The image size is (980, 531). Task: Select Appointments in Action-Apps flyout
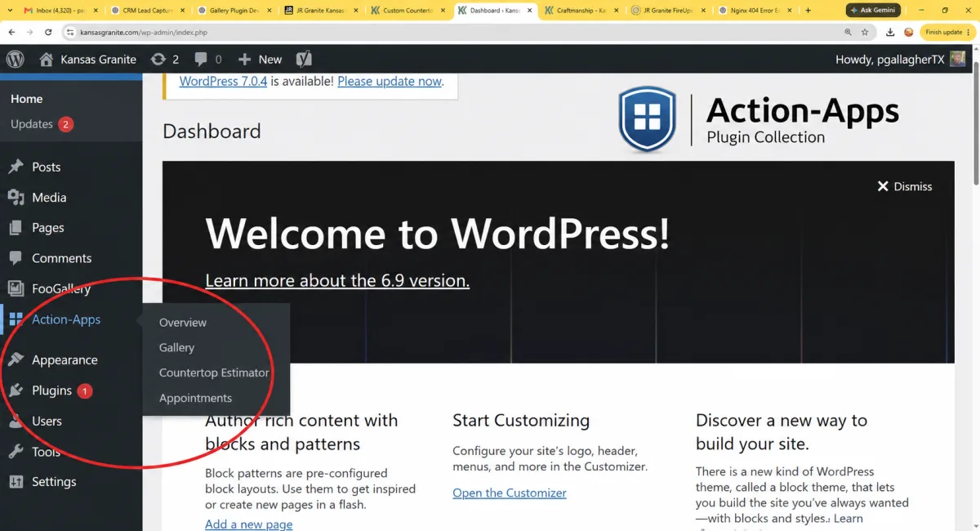[195, 398]
